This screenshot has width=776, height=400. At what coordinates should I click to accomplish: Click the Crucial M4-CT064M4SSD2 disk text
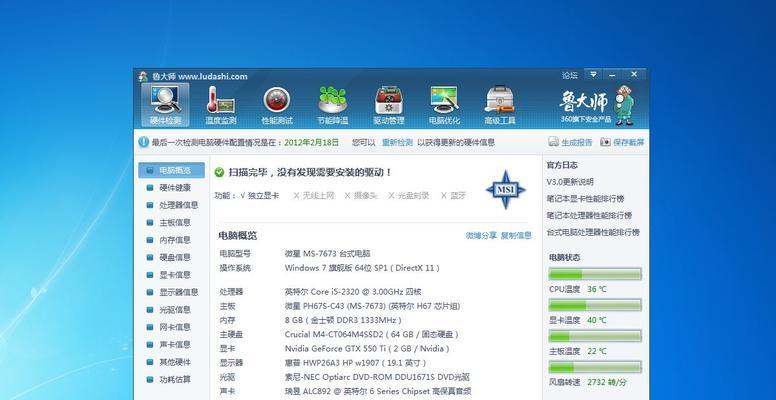point(372,335)
